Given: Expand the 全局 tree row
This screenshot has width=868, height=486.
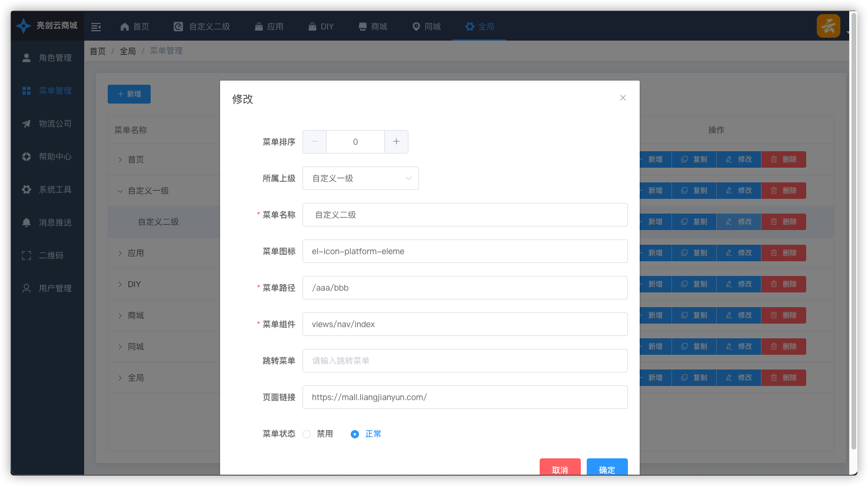Looking at the screenshot, I should 120,378.
